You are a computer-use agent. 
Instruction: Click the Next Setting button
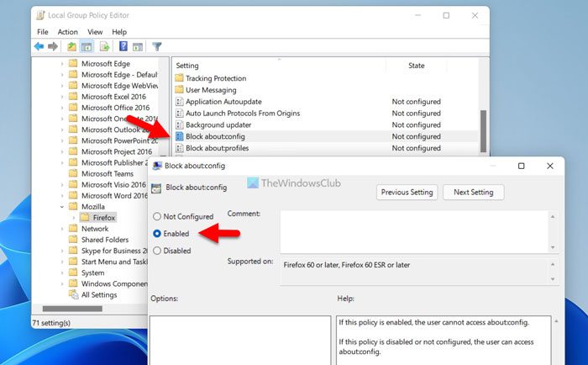[x=473, y=193]
